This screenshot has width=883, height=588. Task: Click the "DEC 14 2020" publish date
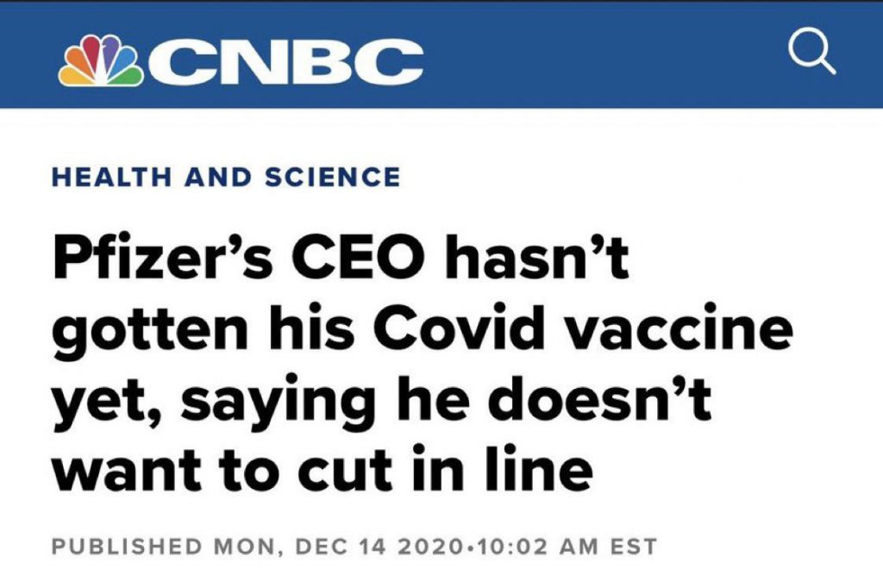tap(364, 547)
